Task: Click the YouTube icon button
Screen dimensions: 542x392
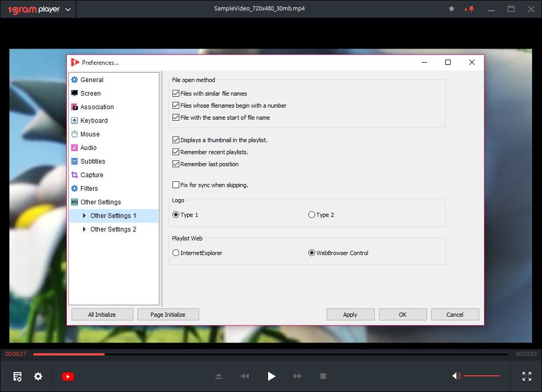Action: pyautogui.click(x=68, y=376)
